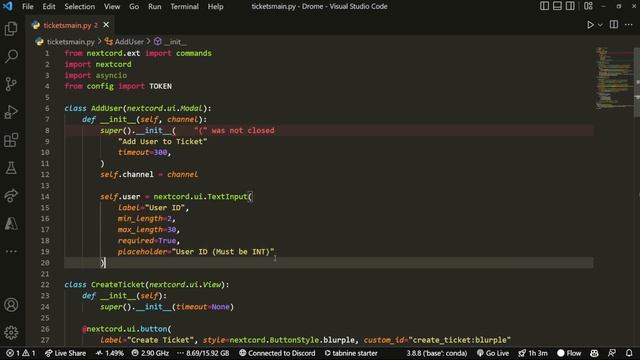Click ticketsmain.py in the breadcrumb
The width and height of the screenshot is (640, 360).
pos(70,42)
